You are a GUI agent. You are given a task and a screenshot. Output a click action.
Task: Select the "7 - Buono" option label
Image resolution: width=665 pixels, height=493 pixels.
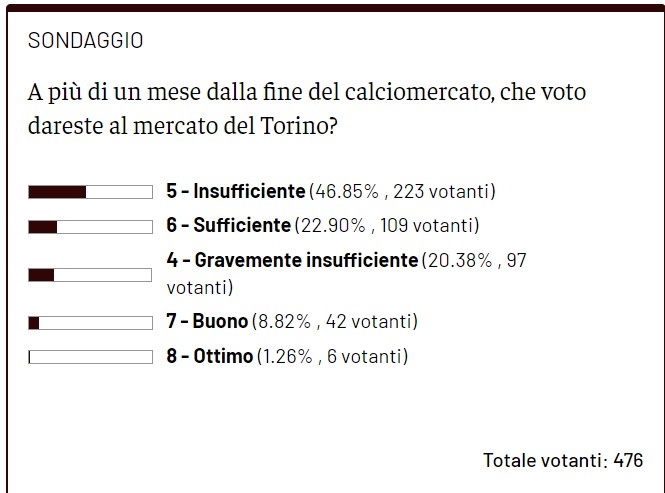pos(206,321)
